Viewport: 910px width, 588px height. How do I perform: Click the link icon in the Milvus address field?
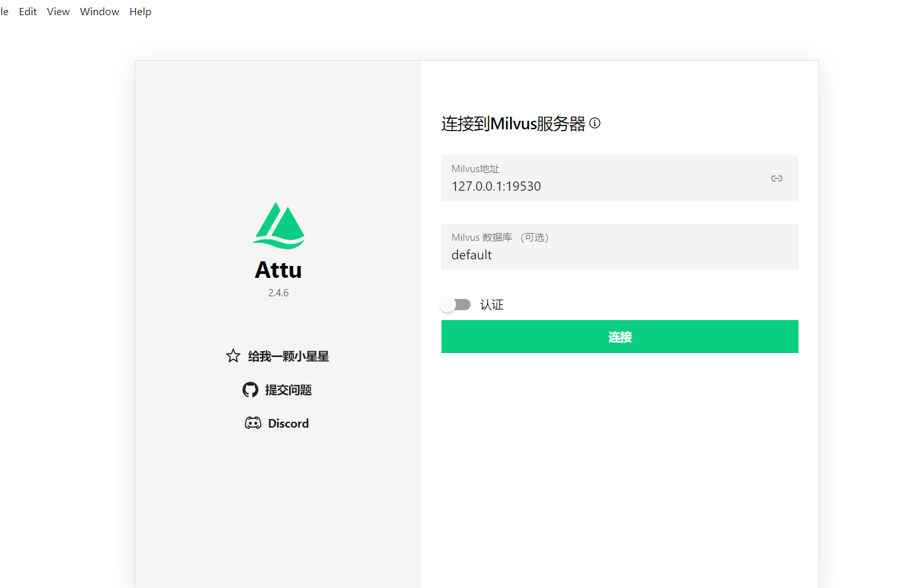[x=777, y=178]
